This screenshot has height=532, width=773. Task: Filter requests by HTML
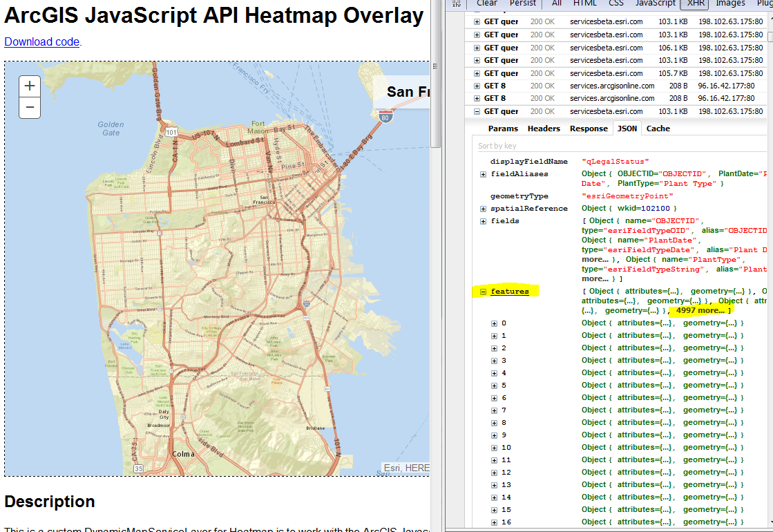tap(584, 3)
